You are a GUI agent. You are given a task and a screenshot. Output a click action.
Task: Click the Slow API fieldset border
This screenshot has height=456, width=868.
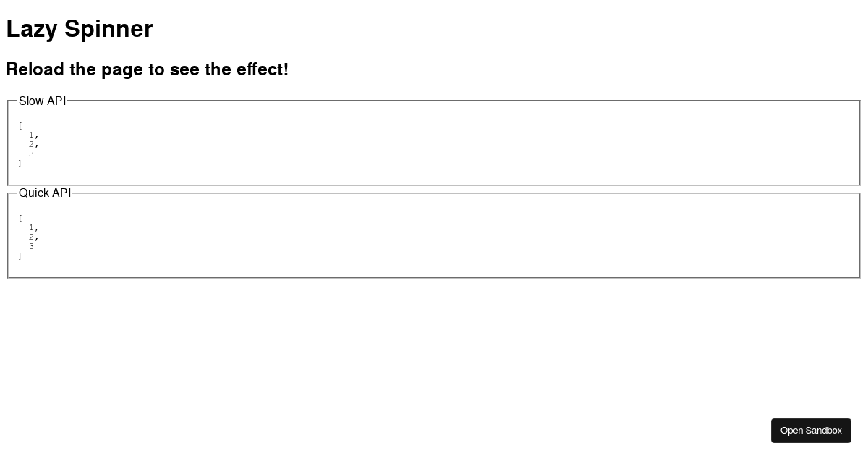pos(434,184)
